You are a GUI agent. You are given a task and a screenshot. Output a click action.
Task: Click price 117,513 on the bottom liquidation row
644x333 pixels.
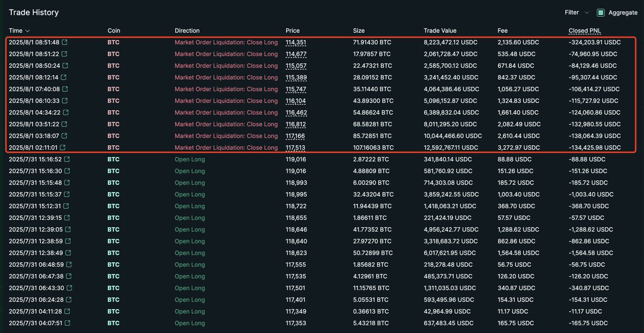pos(296,147)
